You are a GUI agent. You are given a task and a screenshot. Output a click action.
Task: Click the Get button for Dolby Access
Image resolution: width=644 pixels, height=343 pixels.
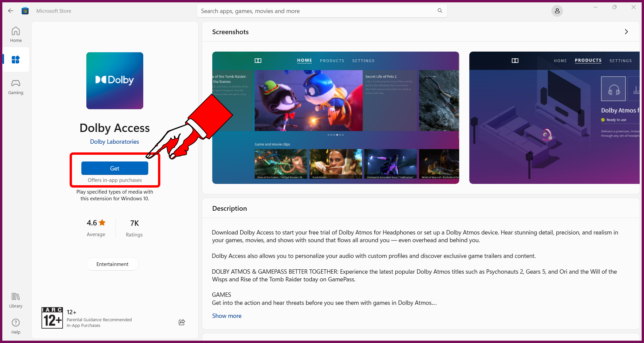tap(114, 168)
